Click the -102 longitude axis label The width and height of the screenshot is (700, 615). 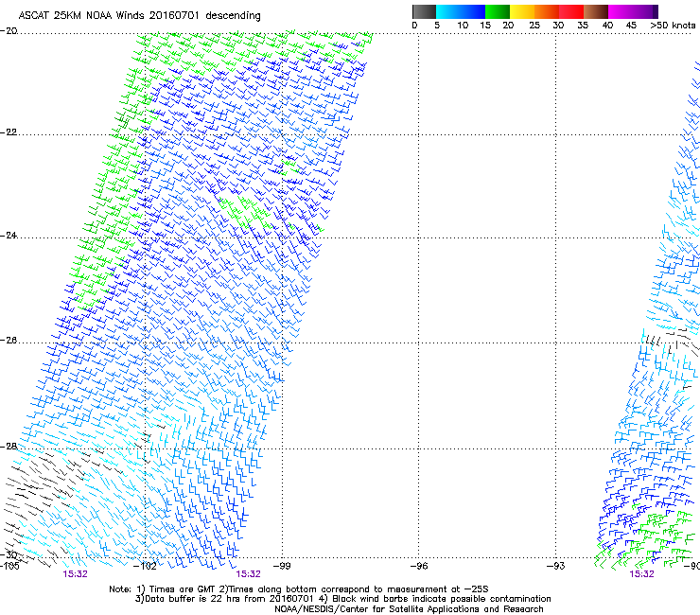coord(145,567)
